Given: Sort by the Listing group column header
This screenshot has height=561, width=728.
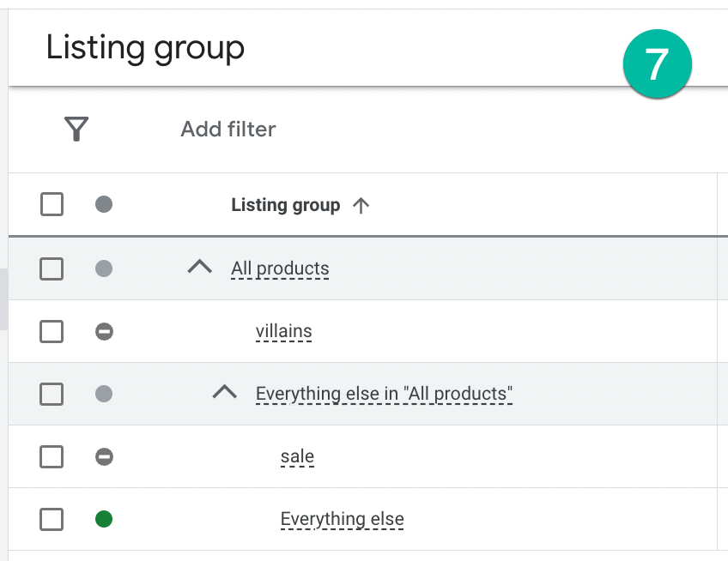Looking at the screenshot, I should tap(285, 205).
